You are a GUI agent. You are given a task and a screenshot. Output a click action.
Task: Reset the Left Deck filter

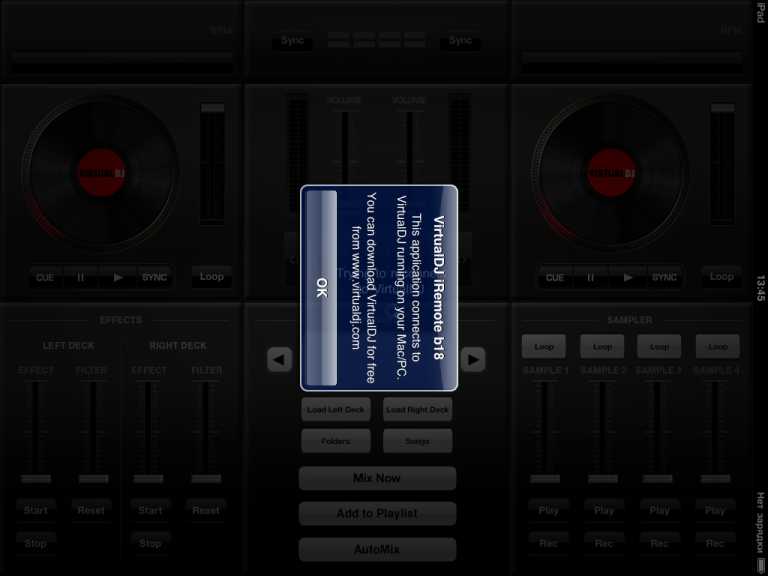pyautogui.click(x=91, y=510)
